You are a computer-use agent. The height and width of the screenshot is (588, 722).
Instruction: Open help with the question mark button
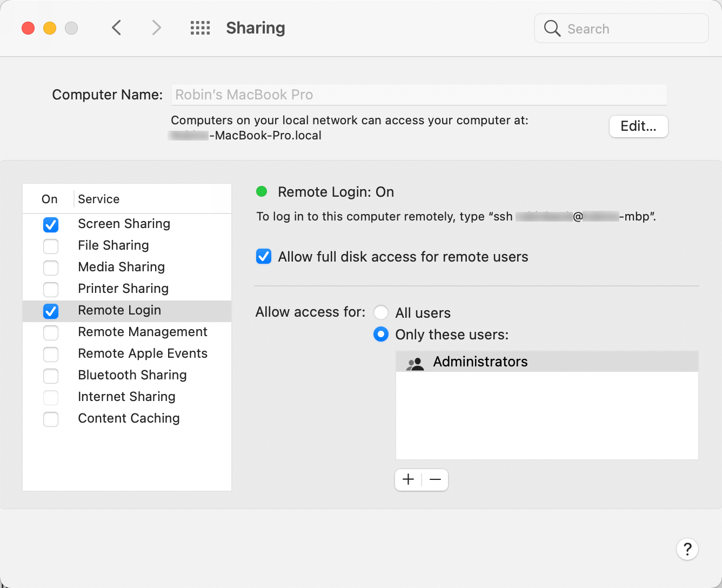pos(687,549)
